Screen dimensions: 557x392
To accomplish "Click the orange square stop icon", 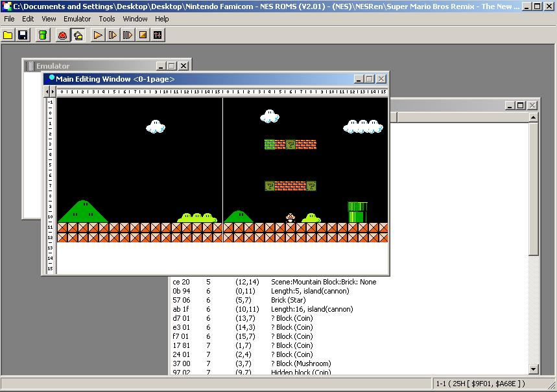I will click(x=143, y=35).
